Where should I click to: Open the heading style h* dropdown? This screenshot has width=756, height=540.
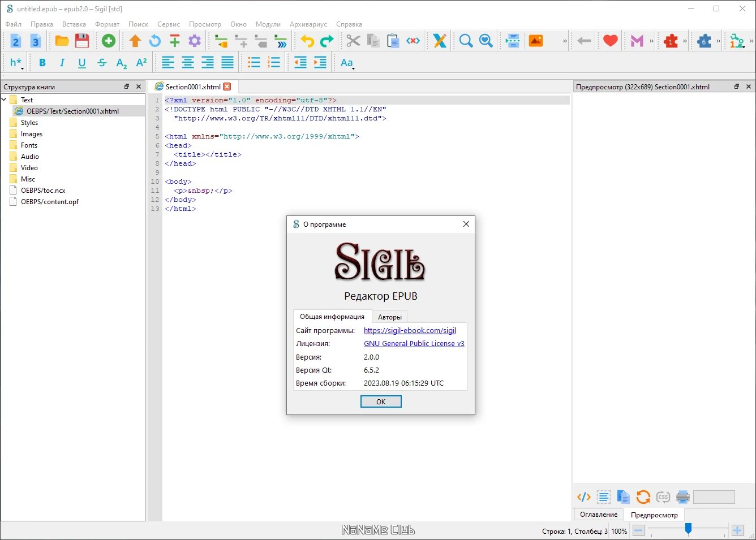(16, 63)
